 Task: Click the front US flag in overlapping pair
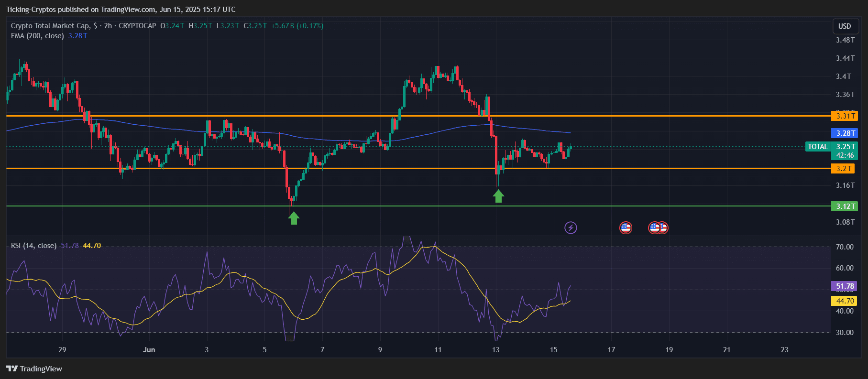(655, 227)
